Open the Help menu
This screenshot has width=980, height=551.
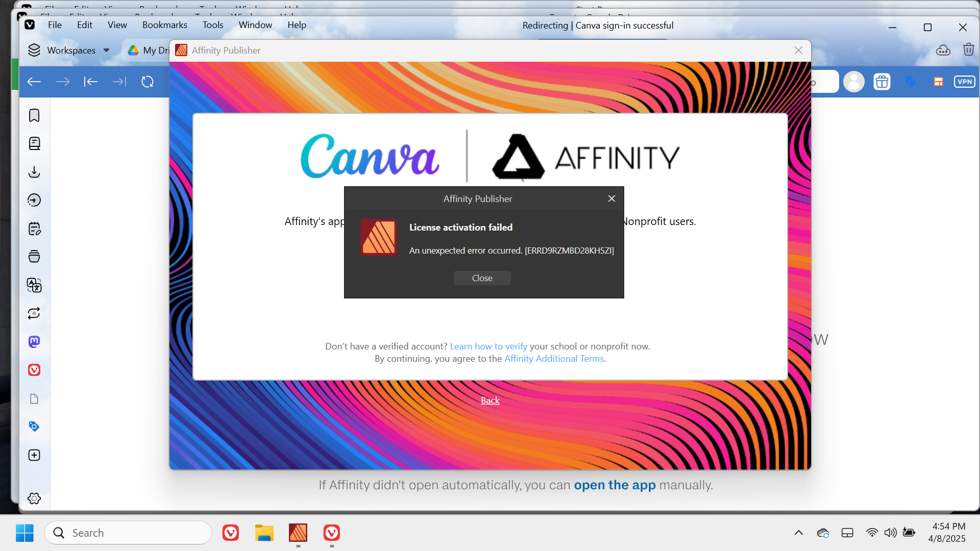coord(297,25)
